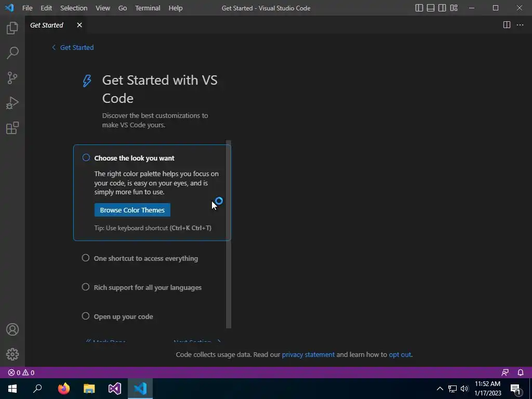Mark 'Choose the look you want' step done
The height and width of the screenshot is (399, 532).
click(x=86, y=157)
